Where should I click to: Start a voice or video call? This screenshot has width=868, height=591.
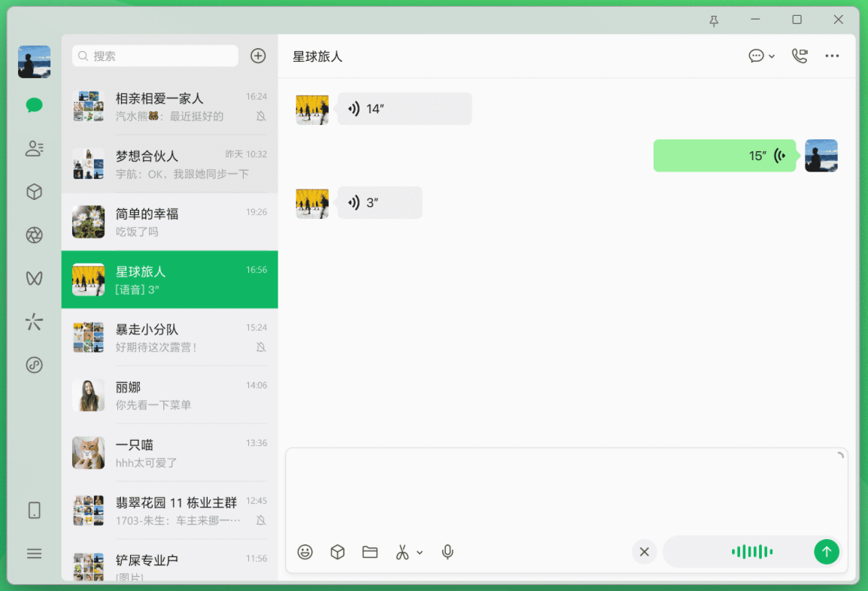pyautogui.click(x=800, y=56)
